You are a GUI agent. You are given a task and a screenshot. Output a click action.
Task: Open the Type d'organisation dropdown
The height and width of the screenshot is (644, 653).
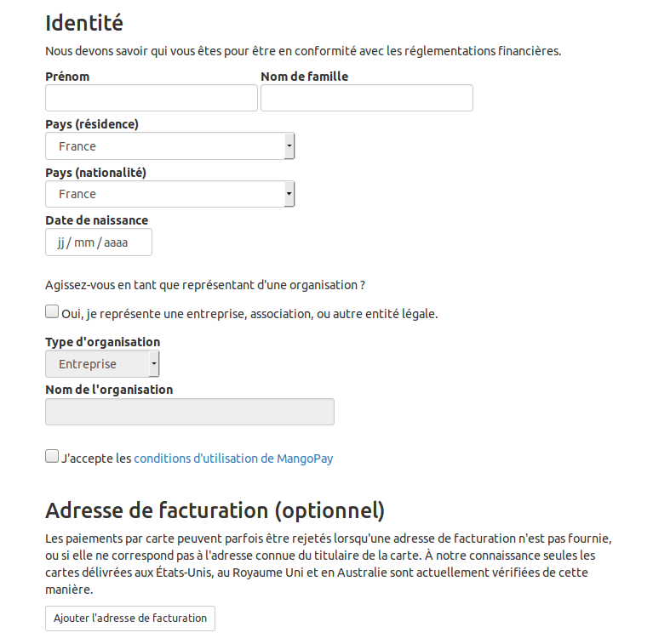102,364
